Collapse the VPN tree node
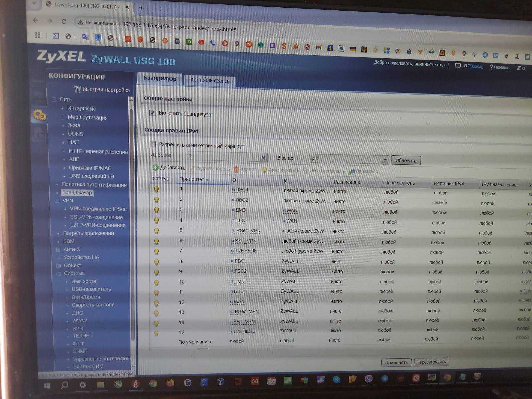 [57, 200]
